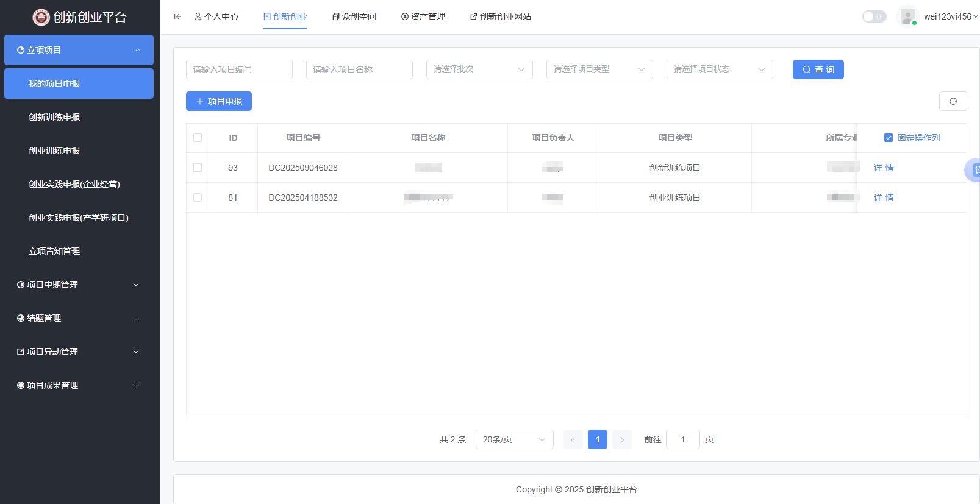Check the select-all checkbox in table header
Image resolution: width=980 pixels, height=504 pixels.
(x=198, y=138)
